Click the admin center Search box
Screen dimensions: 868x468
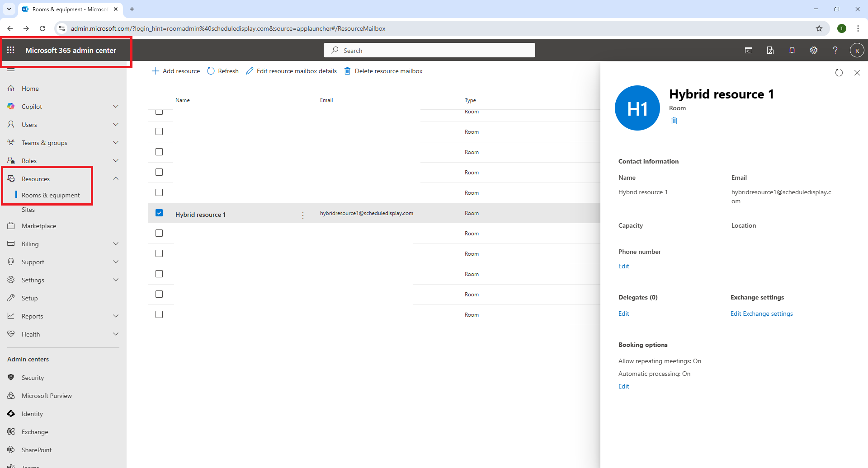pos(429,50)
